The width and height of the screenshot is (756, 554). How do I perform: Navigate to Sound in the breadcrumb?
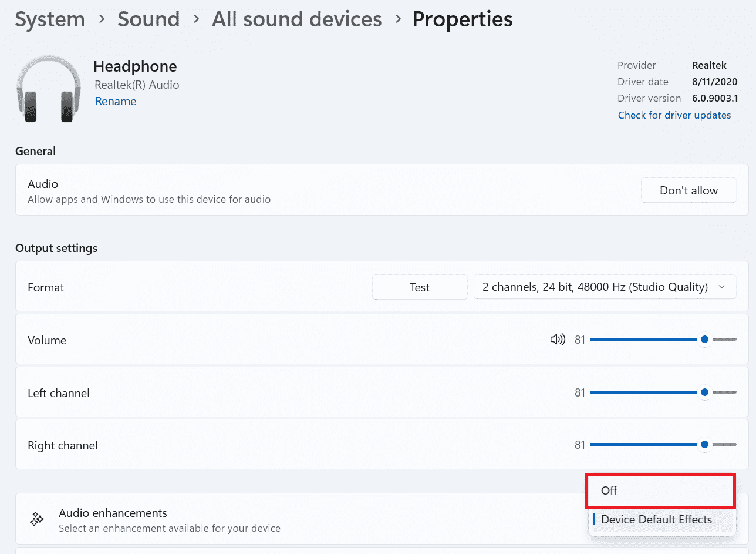coord(148,19)
